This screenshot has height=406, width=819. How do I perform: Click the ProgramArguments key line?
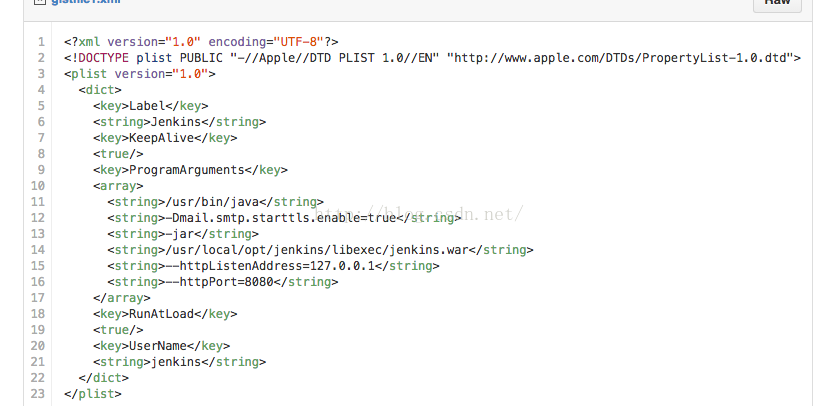tap(191, 170)
